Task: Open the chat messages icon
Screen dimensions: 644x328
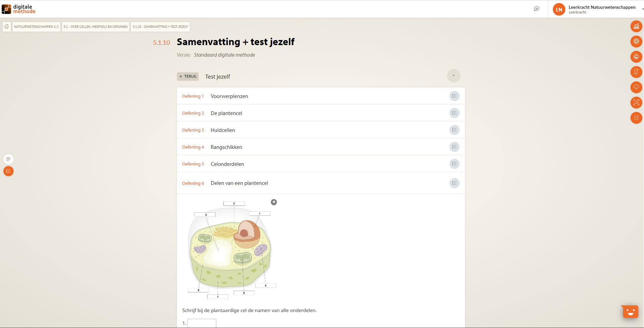Action: tap(537, 9)
